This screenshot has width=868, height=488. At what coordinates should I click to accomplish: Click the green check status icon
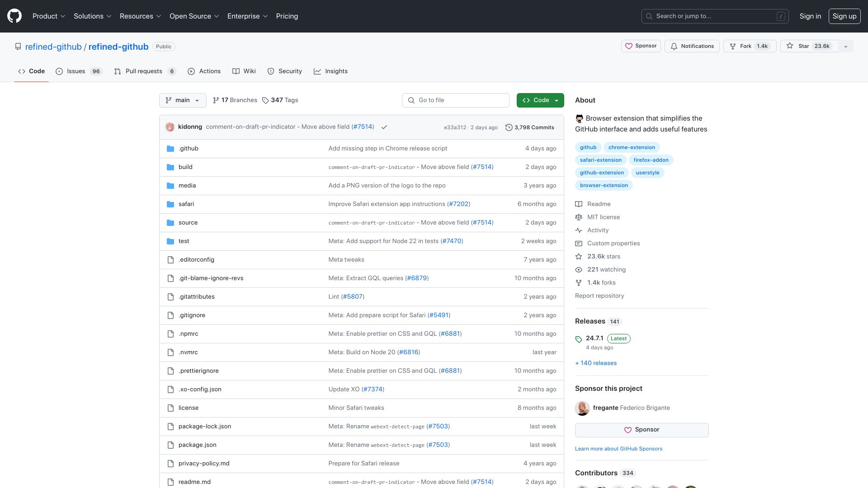pyautogui.click(x=384, y=127)
